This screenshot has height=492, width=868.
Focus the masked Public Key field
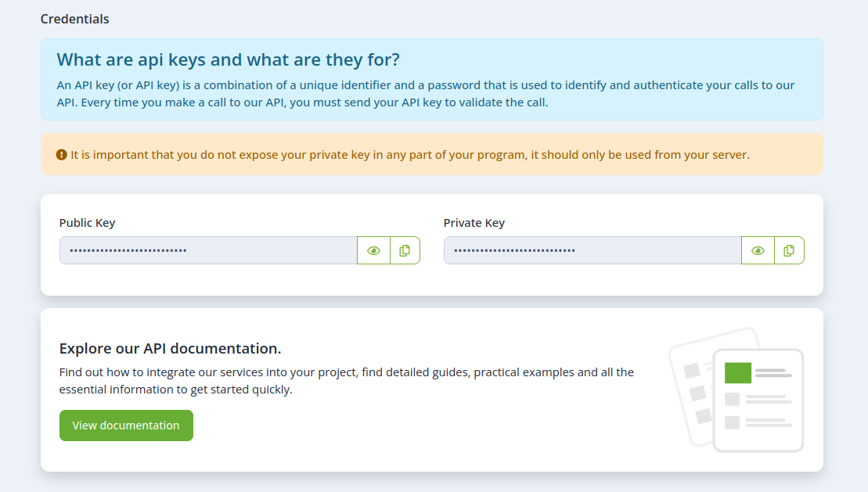[208, 251]
